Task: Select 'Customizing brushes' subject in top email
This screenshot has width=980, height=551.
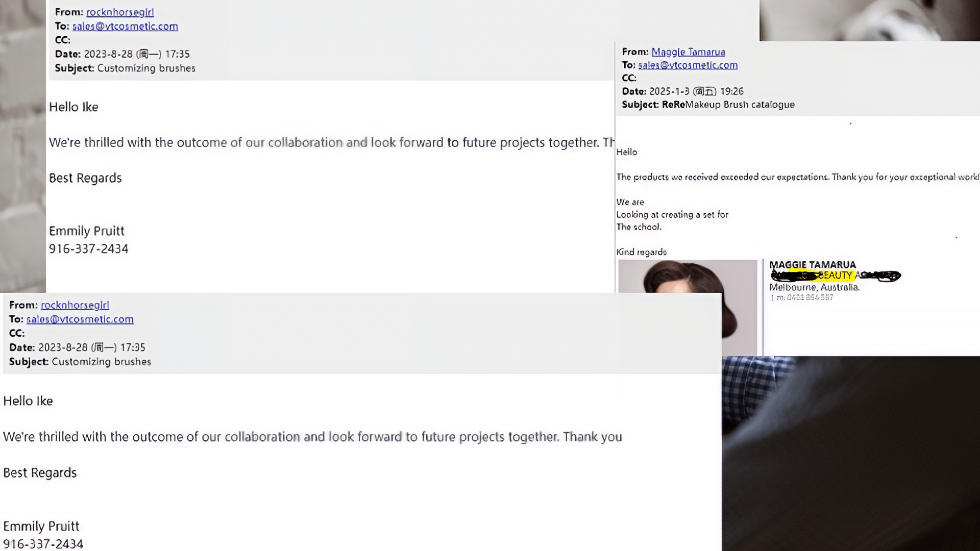Action: coord(146,68)
